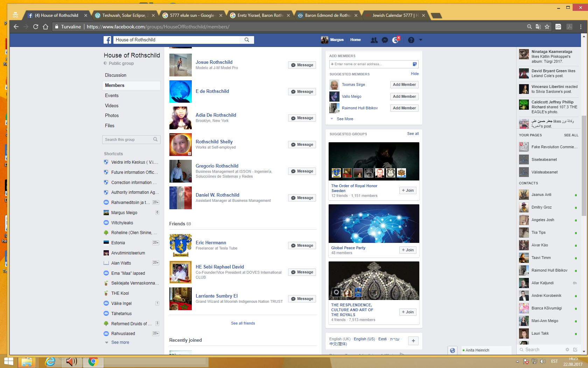Screen dimensions: 588x368
Task: Open the Chrome menu three-dots icon
Action: point(581,27)
